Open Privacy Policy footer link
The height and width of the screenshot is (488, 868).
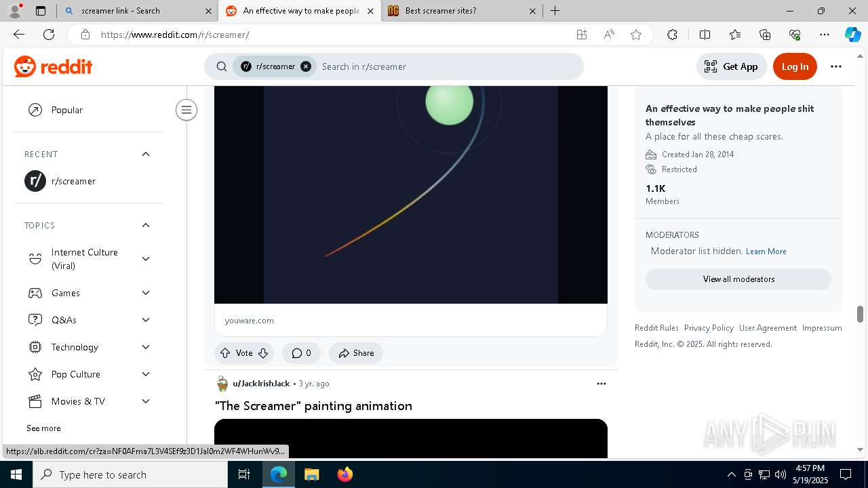point(709,328)
